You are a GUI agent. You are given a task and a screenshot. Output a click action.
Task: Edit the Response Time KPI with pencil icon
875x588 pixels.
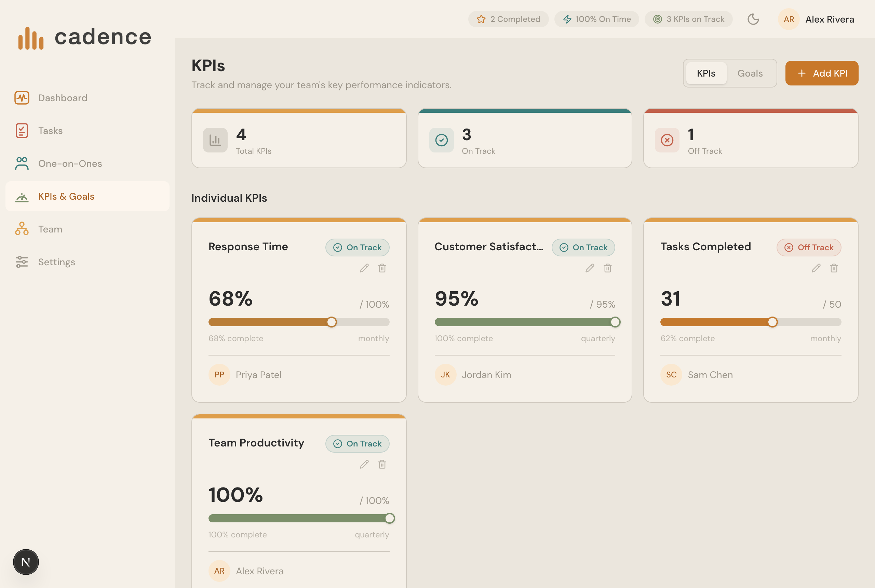coord(364,268)
